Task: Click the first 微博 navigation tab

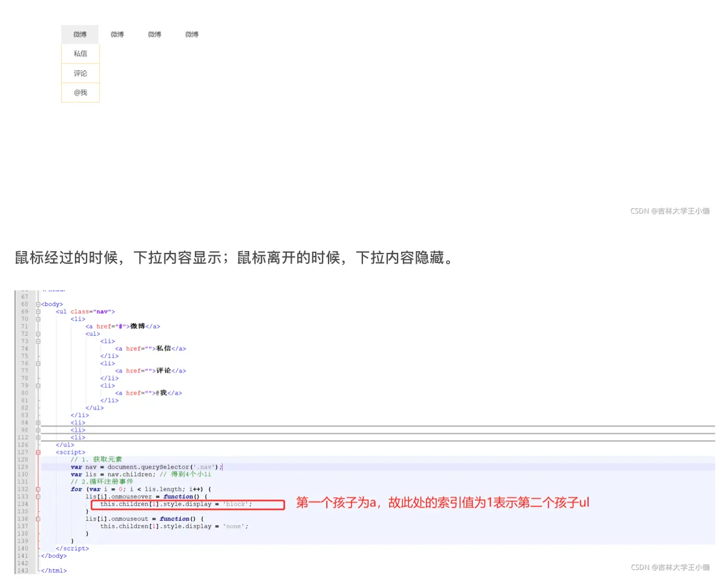Action: [79, 34]
